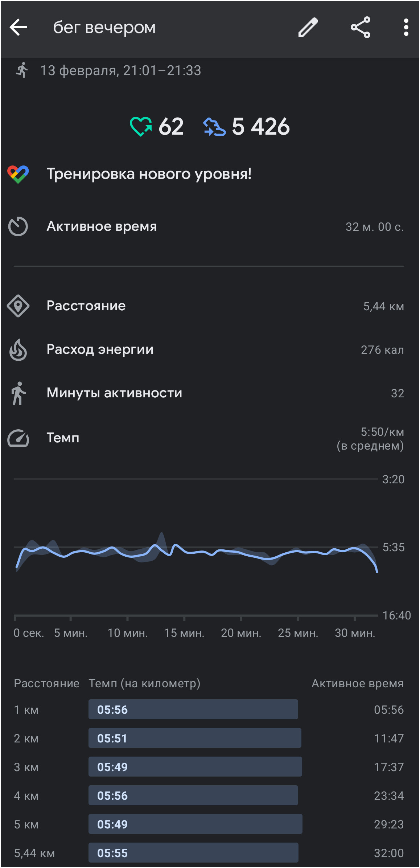This screenshot has width=420, height=868.
Task: Tap the бег вечером title
Action: [104, 28]
